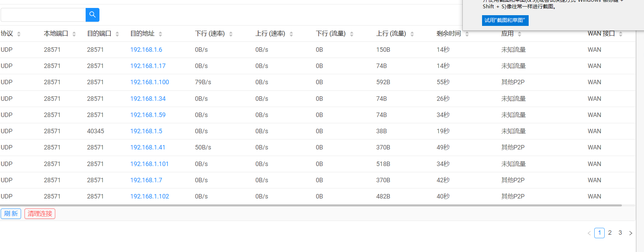Select the 482B upload traffic cell
The image size is (644, 252).
pos(383,196)
